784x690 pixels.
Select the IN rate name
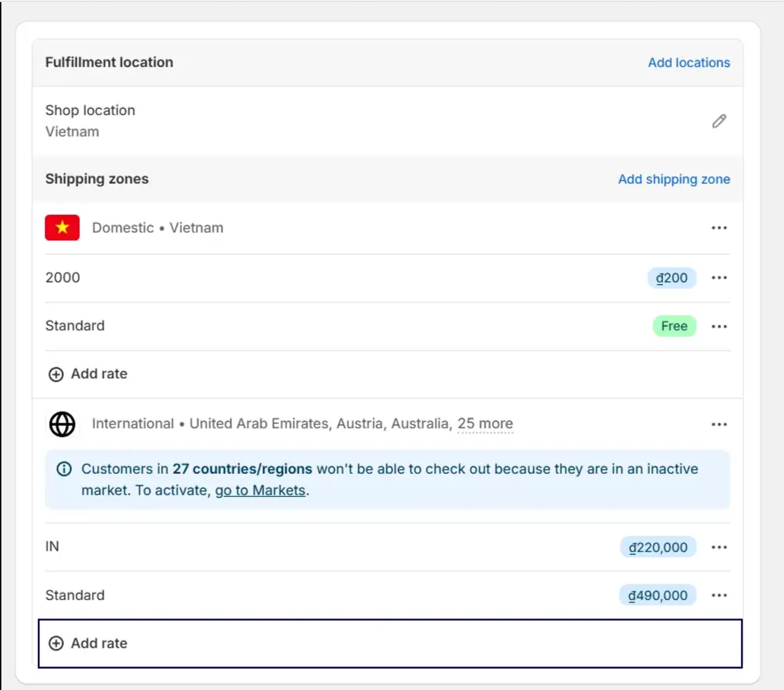(52, 547)
